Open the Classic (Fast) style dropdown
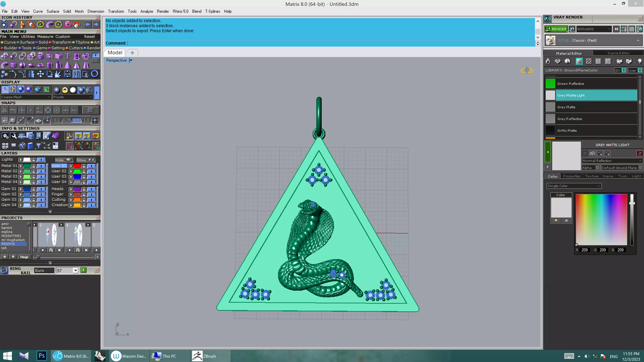This screenshot has width=644, height=362. coord(638,40)
